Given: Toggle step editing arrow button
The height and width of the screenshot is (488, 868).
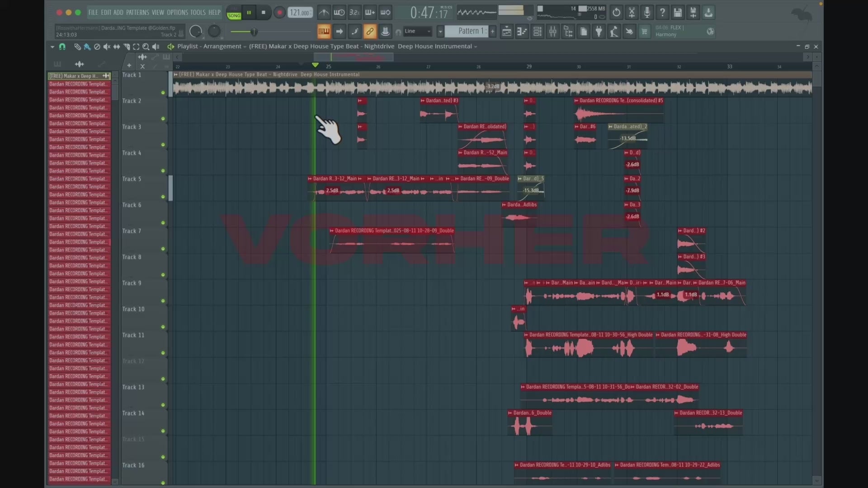Looking at the screenshot, I should (339, 32).
